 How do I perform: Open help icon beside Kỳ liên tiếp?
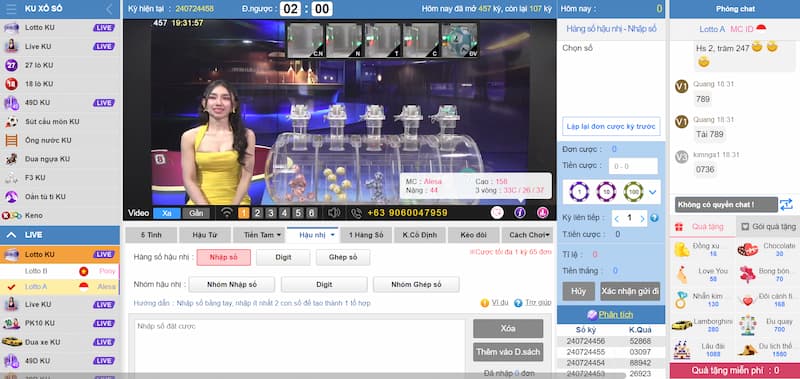tap(654, 218)
